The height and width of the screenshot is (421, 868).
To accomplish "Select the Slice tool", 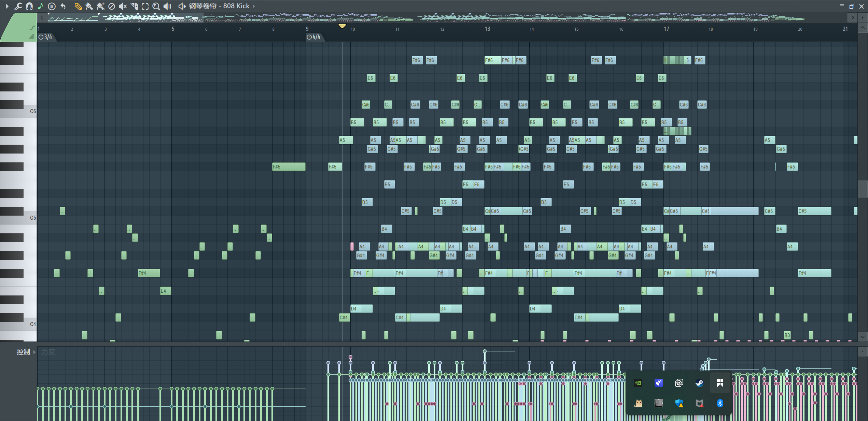I will click(134, 6).
